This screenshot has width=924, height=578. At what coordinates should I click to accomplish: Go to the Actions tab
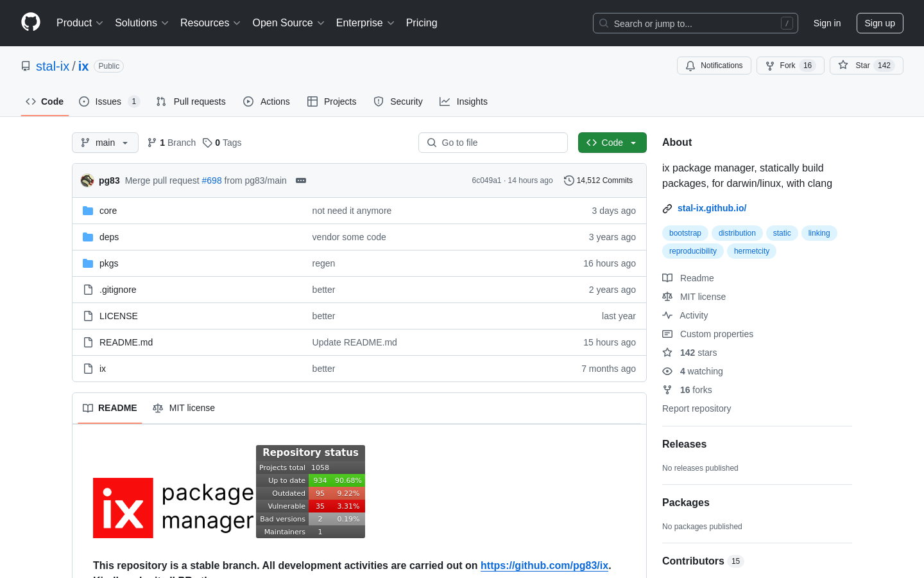click(266, 101)
